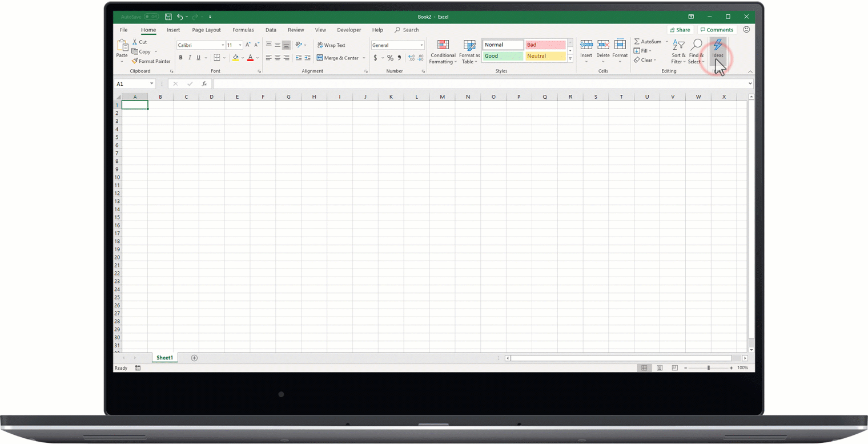Screen dimensions: 868x444
Task: Click the Center horizontal align icon
Action: [x=278, y=58]
